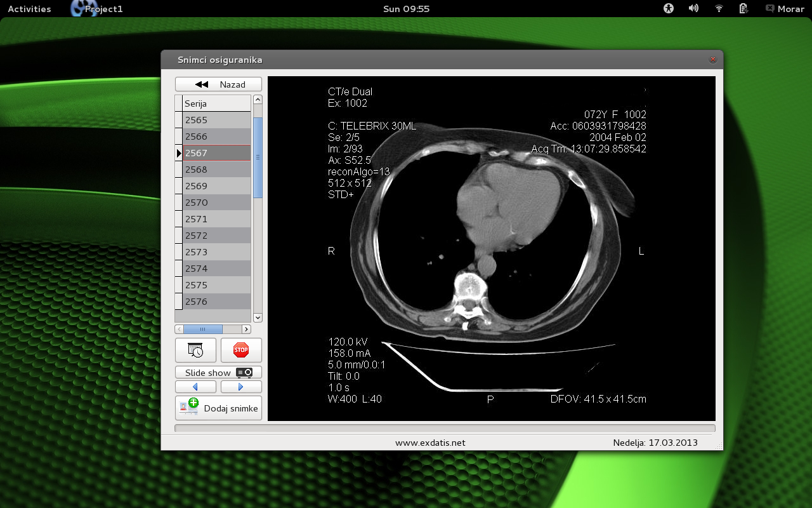Click the horizontal scrollbar left arrow
Viewport: 812px width, 508px height.
pyautogui.click(x=180, y=330)
